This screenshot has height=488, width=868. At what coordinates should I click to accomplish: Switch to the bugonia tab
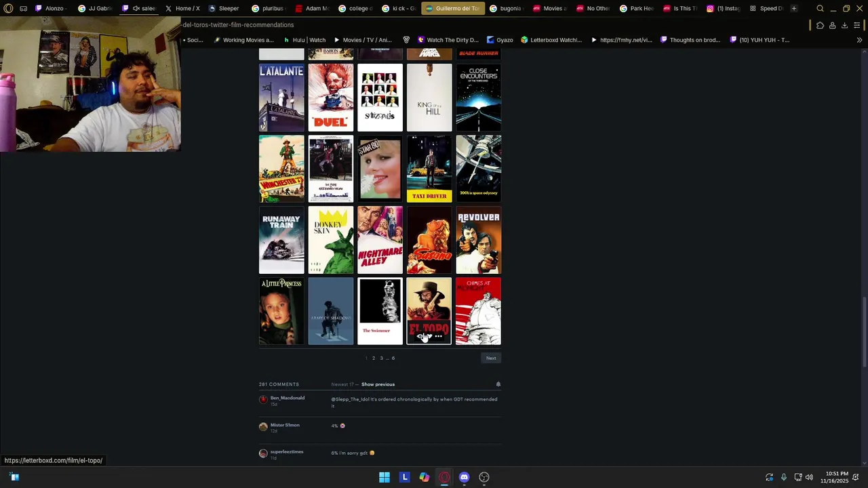506,8
